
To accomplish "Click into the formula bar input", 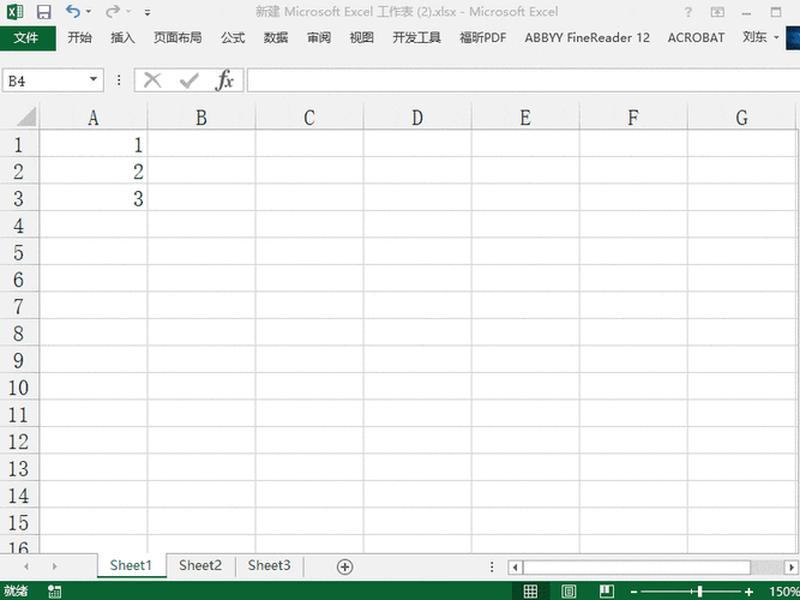I will pos(523,81).
